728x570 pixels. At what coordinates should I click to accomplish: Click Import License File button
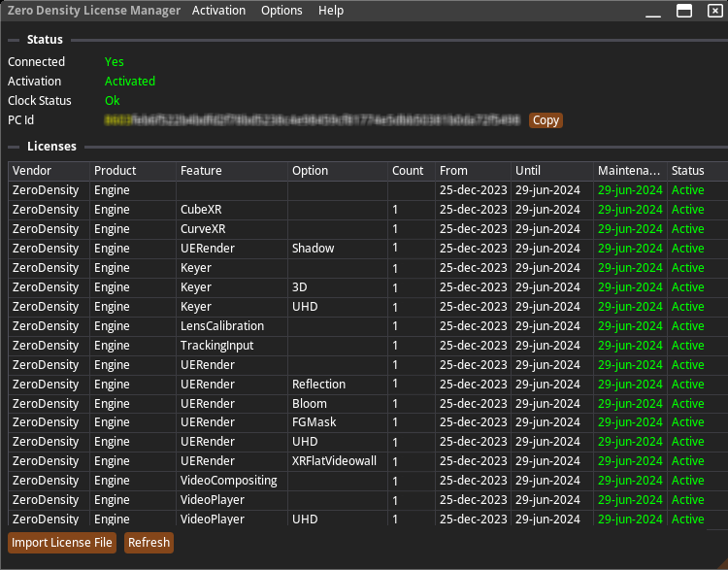tap(62, 543)
